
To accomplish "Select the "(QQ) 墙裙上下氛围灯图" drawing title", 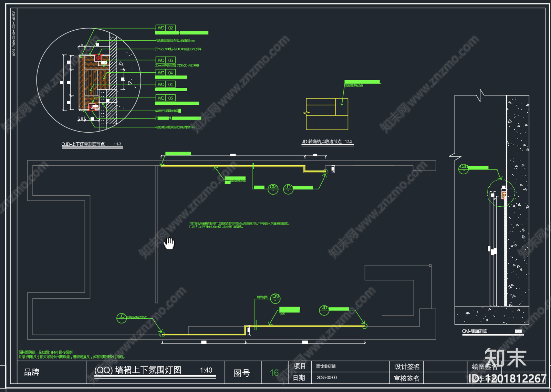I will 138,370.
